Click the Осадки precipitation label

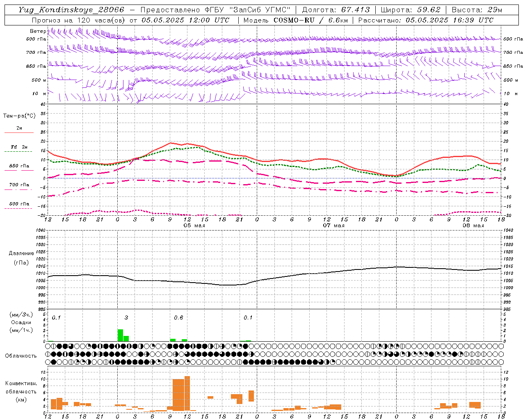(x=21, y=322)
